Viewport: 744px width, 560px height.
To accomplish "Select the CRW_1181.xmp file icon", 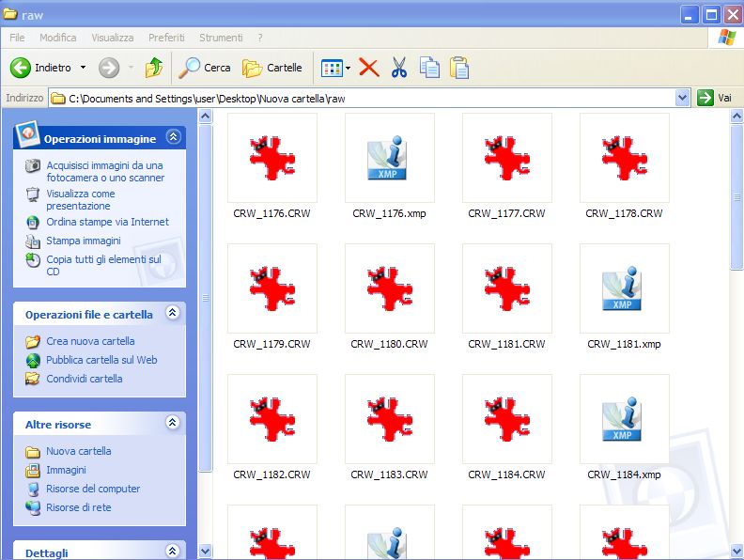I will 625,288.
